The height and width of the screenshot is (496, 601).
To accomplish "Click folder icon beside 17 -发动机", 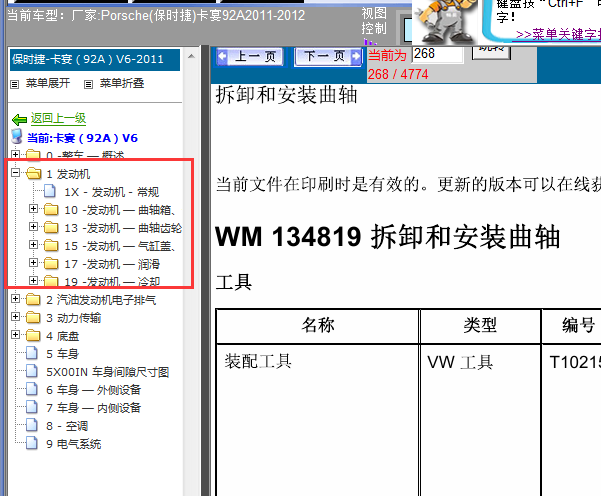I will [51, 263].
